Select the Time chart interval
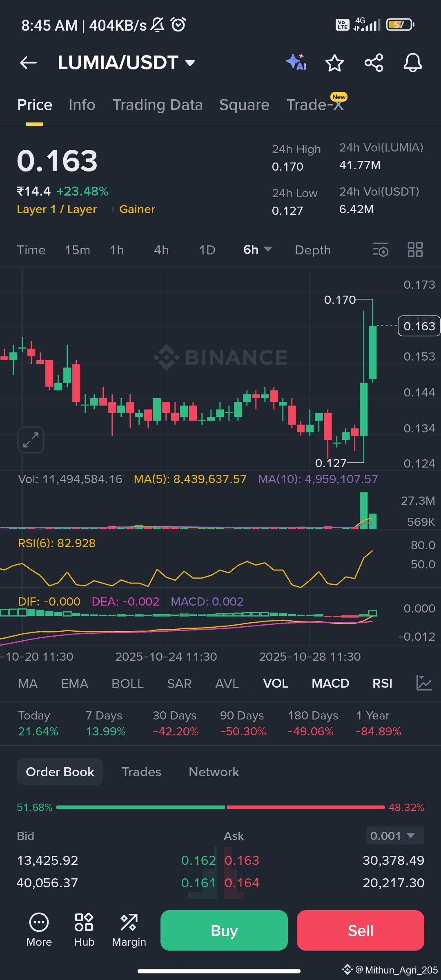Image resolution: width=441 pixels, height=980 pixels. 31,250
